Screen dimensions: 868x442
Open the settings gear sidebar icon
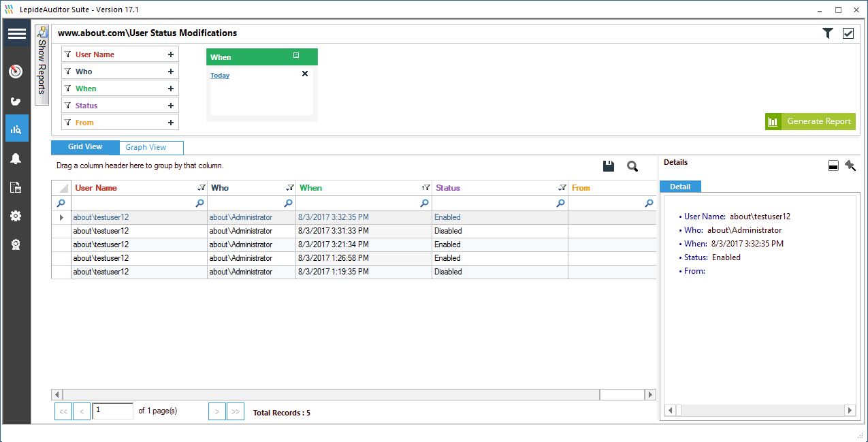16,216
